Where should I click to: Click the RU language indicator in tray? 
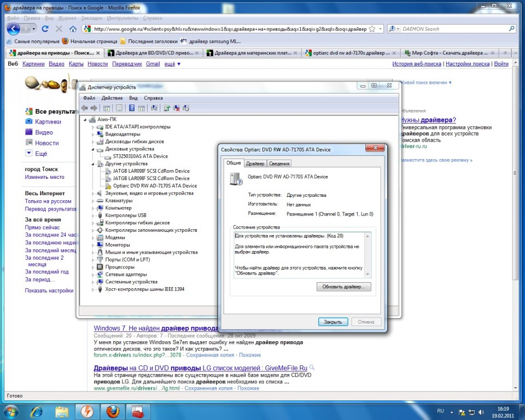(x=440, y=411)
